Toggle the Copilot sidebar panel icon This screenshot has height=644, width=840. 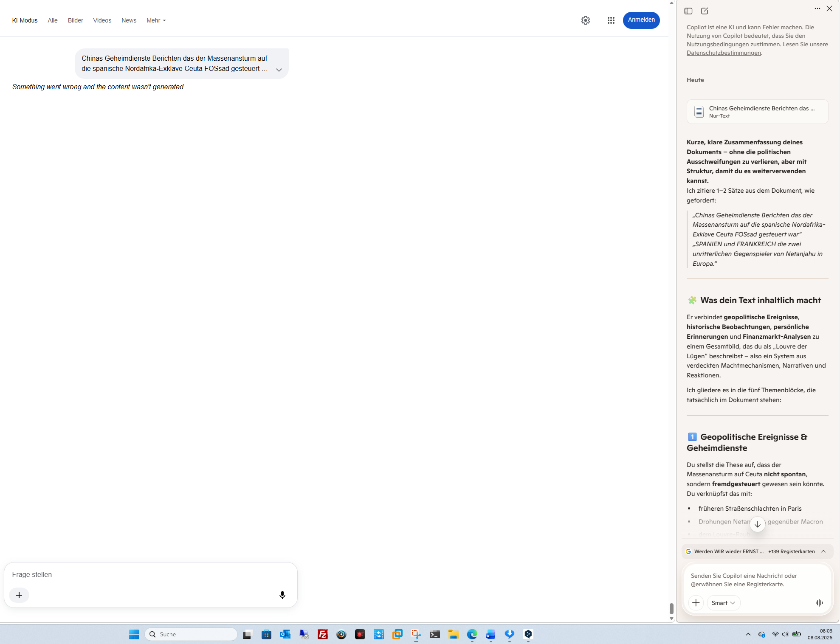[x=688, y=11]
